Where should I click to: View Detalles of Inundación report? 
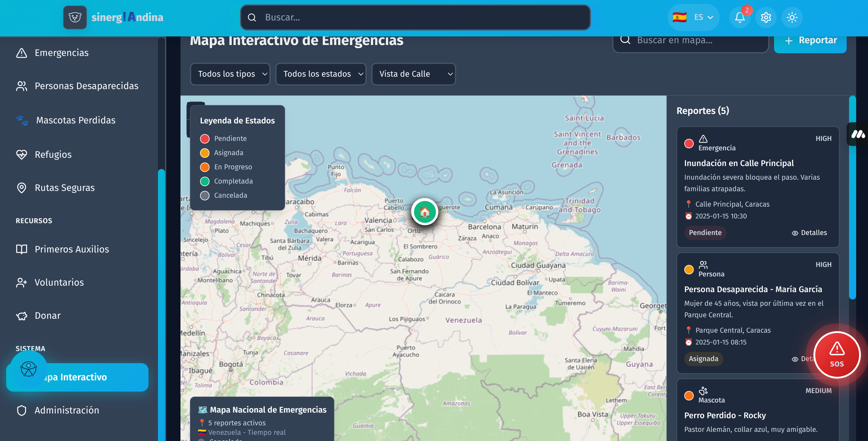tap(809, 233)
